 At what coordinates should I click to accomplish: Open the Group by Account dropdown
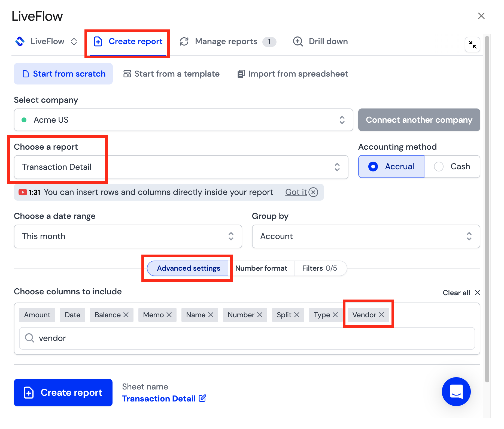[366, 236]
